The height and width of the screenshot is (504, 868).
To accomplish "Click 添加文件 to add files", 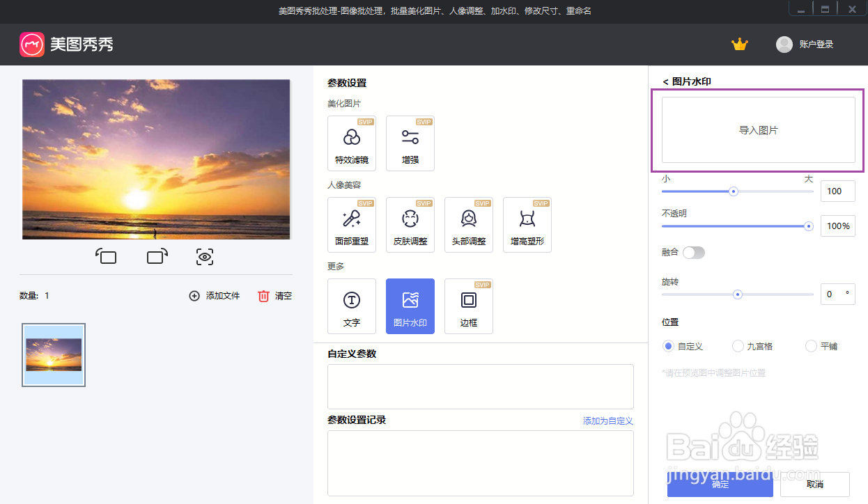I will tap(215, 296).
